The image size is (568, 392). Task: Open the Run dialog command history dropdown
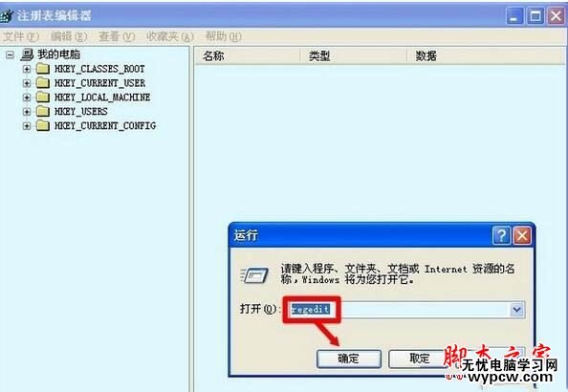tap(517, 310)
